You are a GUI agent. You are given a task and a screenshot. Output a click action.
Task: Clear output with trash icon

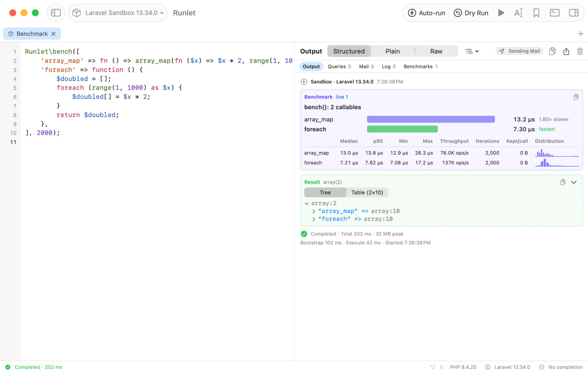click(x=580, y=51)
